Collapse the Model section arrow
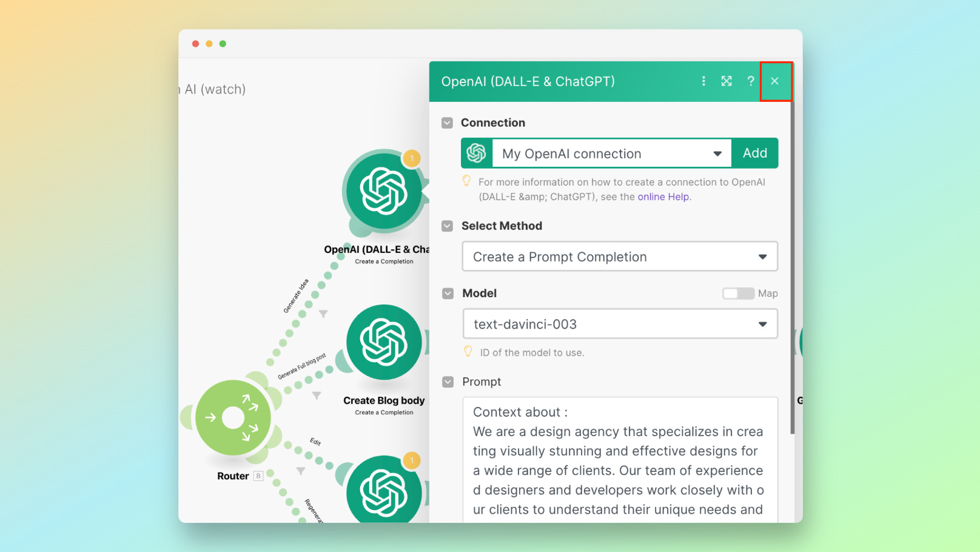Image resolution: width=980 pixels, height=552 pixels. coord(448,294)
